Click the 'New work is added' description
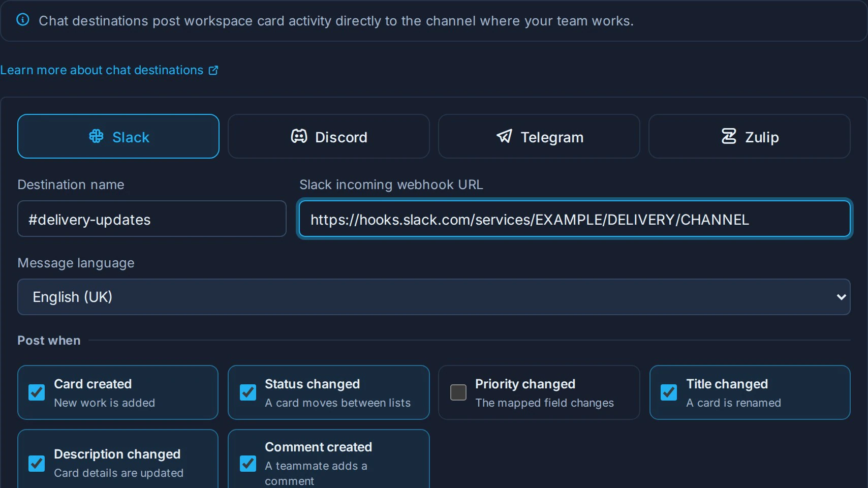This screenshot has width=868, height=488. [x=105, y=403]
